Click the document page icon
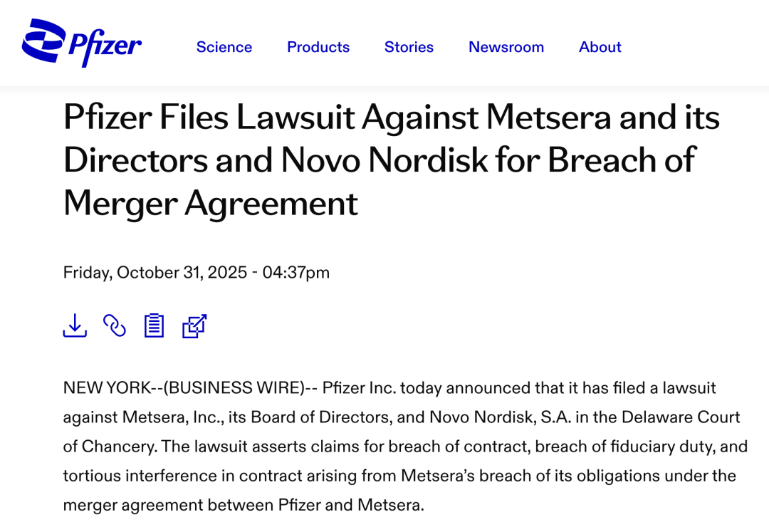The image size is (769, 532). pos(154,325)
